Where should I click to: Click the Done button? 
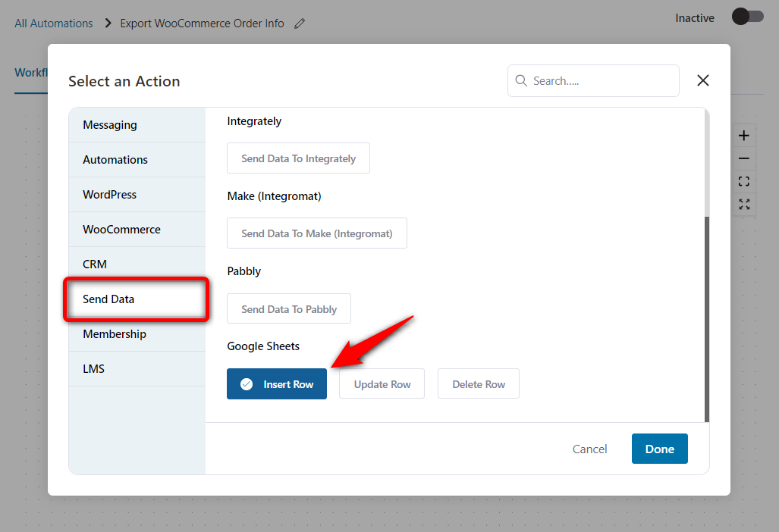(659, 449)
